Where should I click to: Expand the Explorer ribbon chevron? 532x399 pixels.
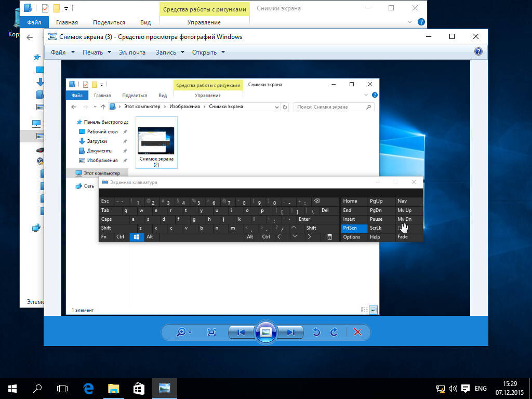click(x=410, y=22)
